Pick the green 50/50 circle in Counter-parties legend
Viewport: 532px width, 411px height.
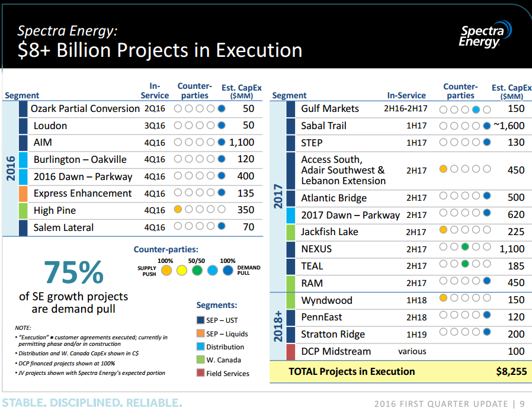point(197,271)
